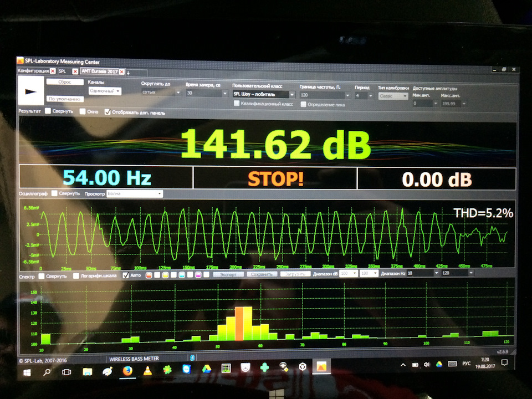Screen dimensions: 532x399
Task: Select the magenta color swatch in spectrum toolbar
Action: (197, 275)
